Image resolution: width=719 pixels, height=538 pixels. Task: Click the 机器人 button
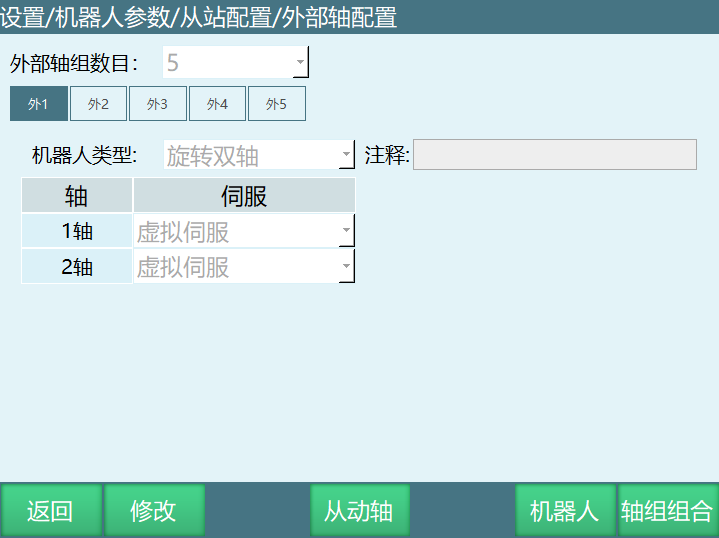565,511
